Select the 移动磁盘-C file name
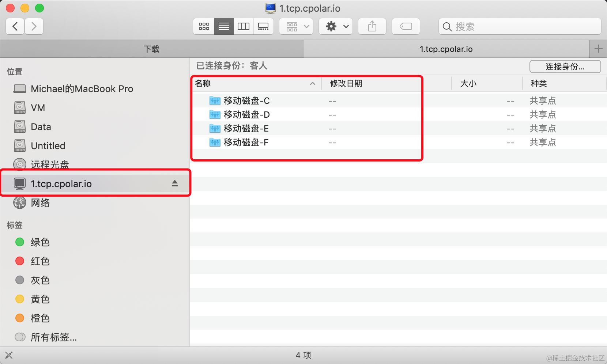 tap(247, 101)
